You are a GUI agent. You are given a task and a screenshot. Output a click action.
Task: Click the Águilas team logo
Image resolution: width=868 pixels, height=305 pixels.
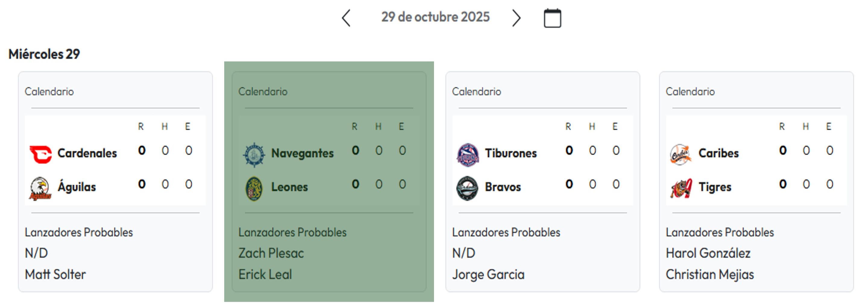(40, 188)
